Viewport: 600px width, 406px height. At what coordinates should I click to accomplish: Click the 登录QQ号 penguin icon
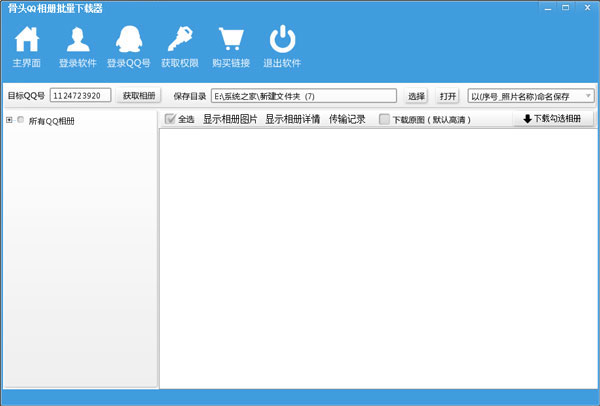point(129,39)
